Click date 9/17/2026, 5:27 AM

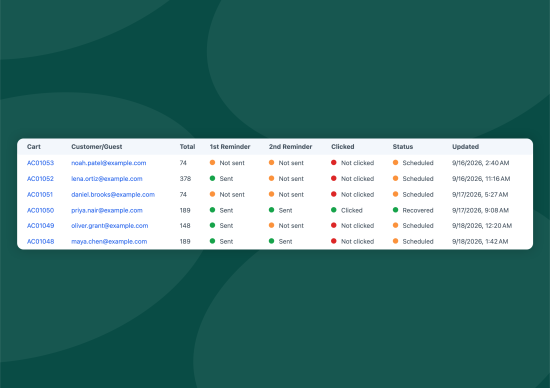click(480, 194)
